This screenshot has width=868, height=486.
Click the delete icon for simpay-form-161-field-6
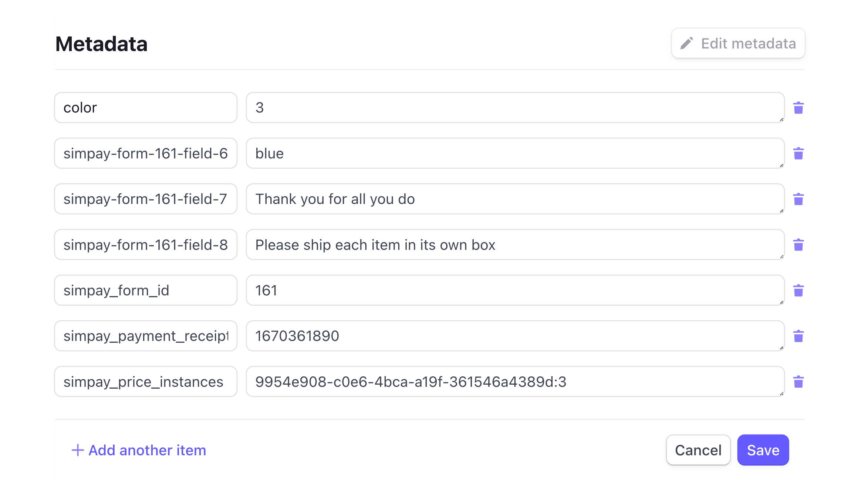point(798,153)
